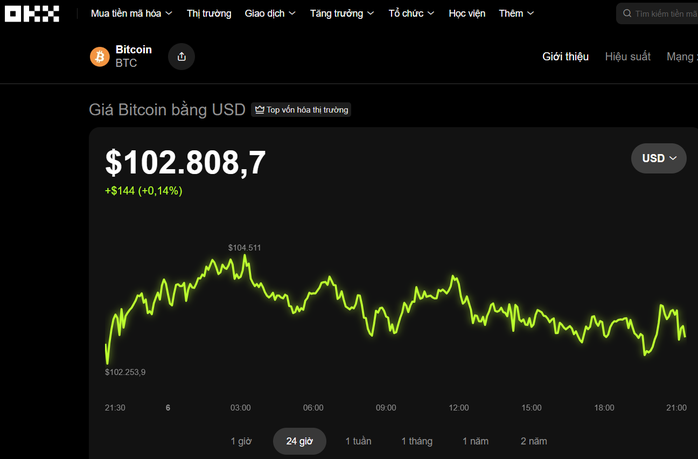Screen dimensions: 698x459
Task: Expand the Tăng trưởng dropdown
Action: pyautogui.click(x=342, y=14)
